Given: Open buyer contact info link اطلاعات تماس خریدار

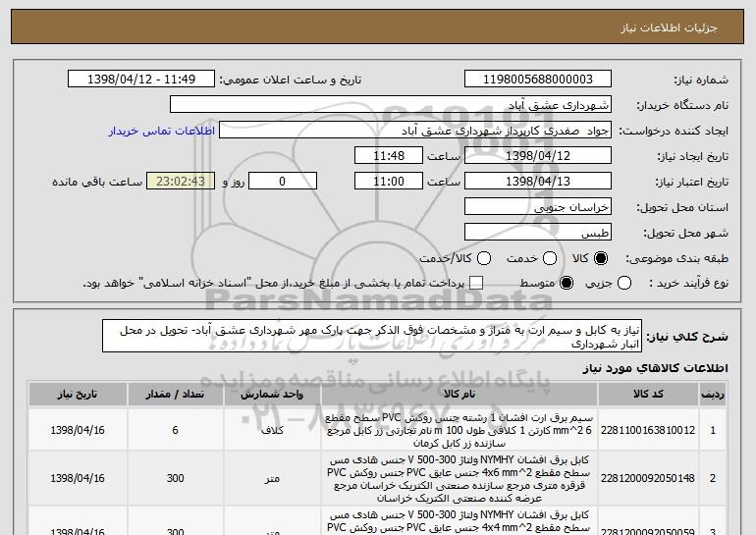Looking at the screenshot, I should coord(162,132).
